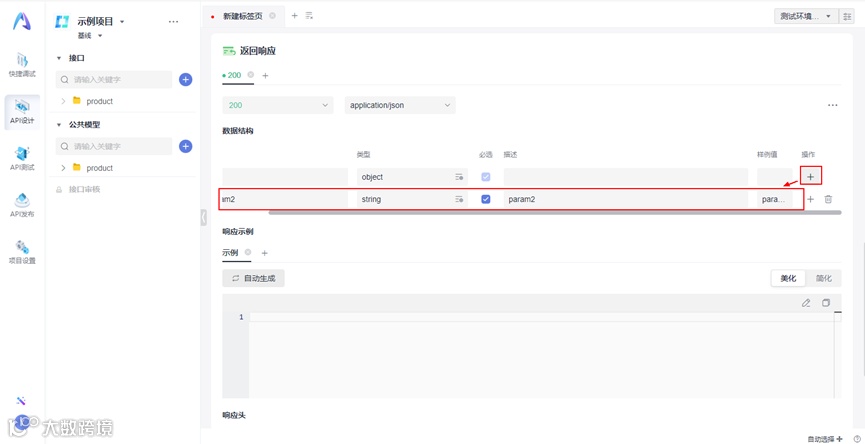Screen dimensions: 865x444
Task: Open the 200 status code dropdown
Action: pyautogui.click(x=278, y=105)
